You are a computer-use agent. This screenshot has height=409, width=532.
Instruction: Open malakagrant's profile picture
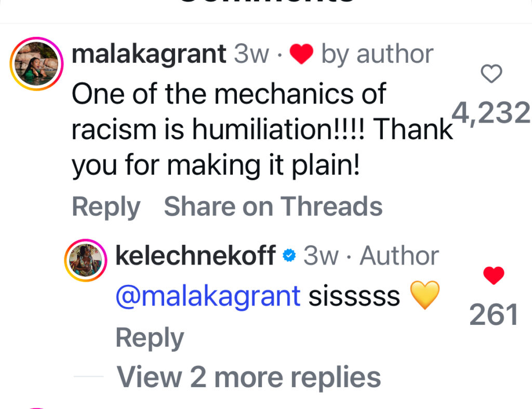36,64
